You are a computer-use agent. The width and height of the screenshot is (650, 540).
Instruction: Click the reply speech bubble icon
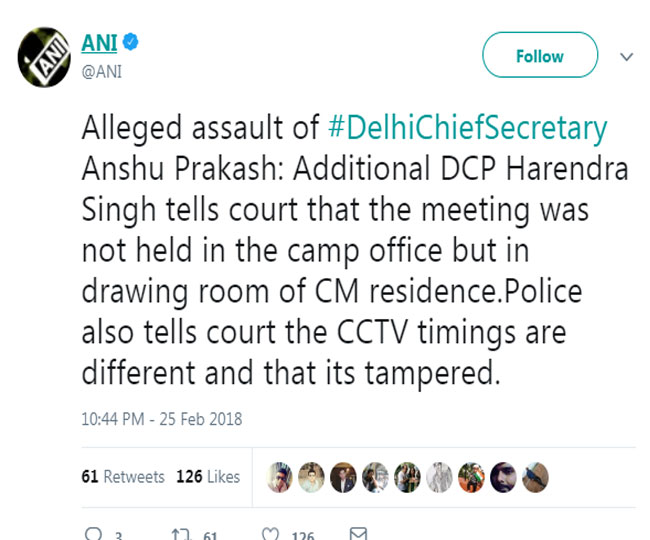point(94,535)
